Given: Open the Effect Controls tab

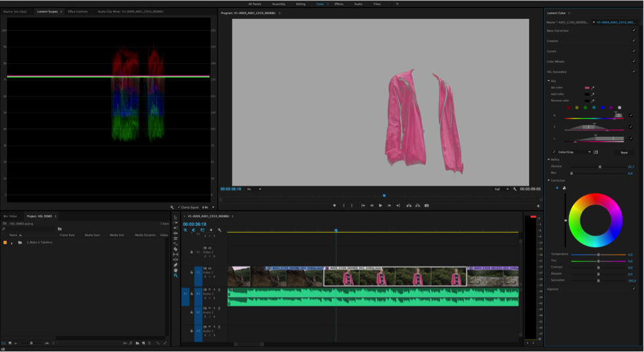Looking at the screenshot, I should (x=78, y=12).
